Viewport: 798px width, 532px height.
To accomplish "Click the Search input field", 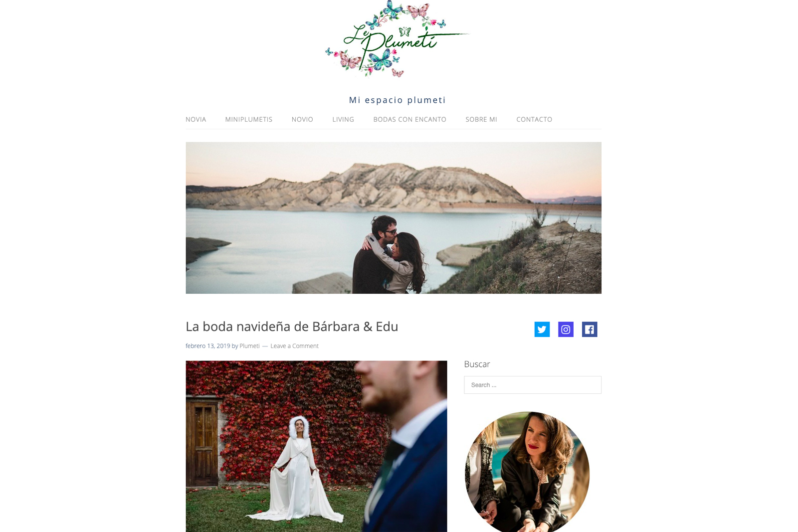I will (533, 385).
